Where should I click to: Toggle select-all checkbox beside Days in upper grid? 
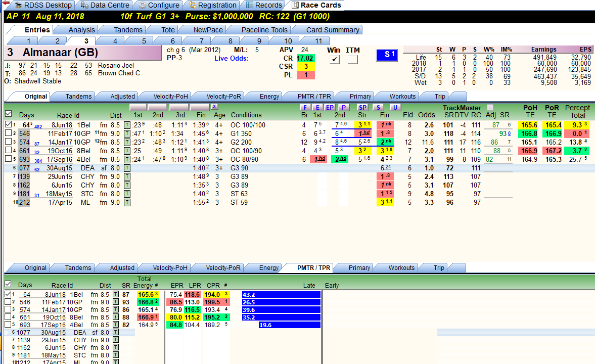pyautogui.click(x=9, y=114)
